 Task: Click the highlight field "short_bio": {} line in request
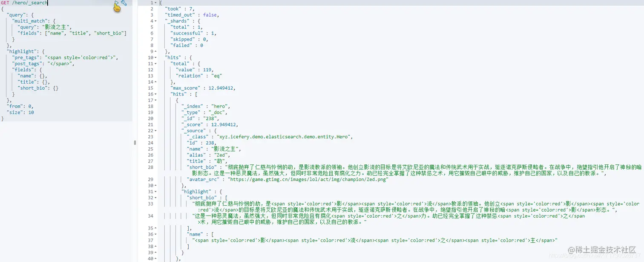[38, 88]
